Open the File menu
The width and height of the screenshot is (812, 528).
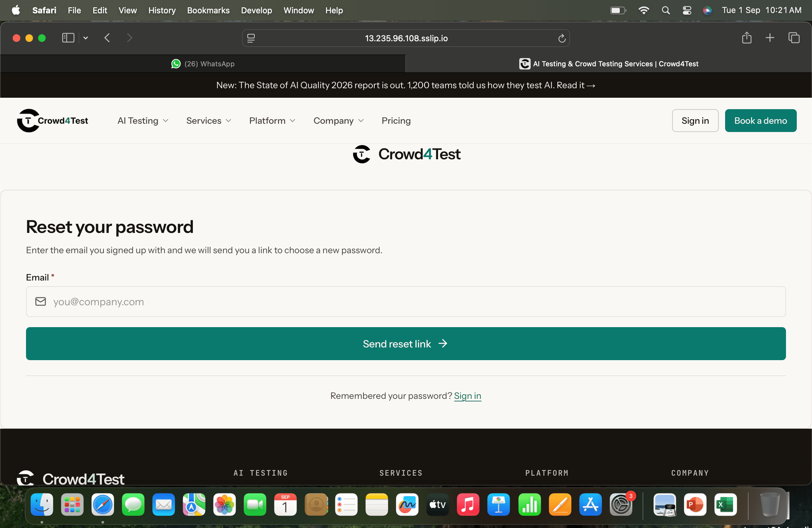74,10
